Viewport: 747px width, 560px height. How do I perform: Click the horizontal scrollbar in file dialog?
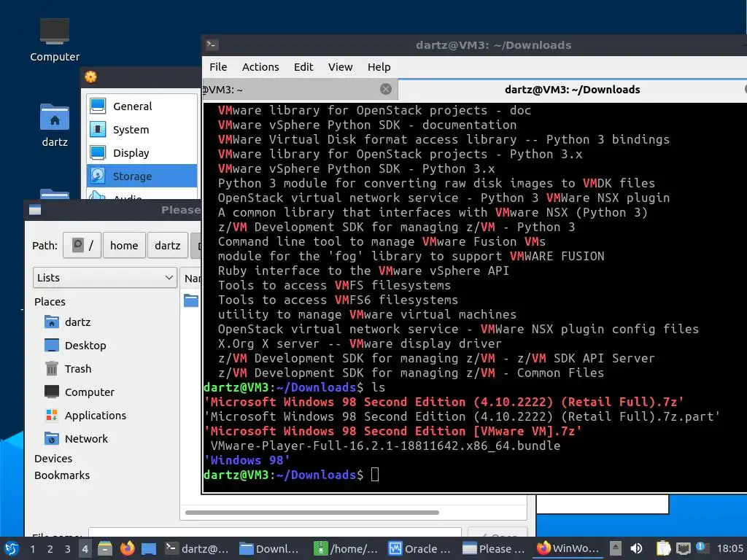pos(312,513)
